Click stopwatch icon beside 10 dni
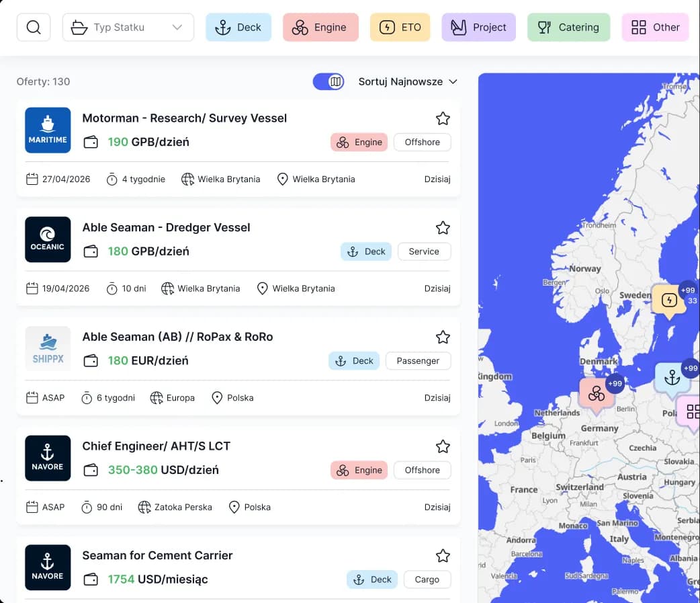 point(112,289)
